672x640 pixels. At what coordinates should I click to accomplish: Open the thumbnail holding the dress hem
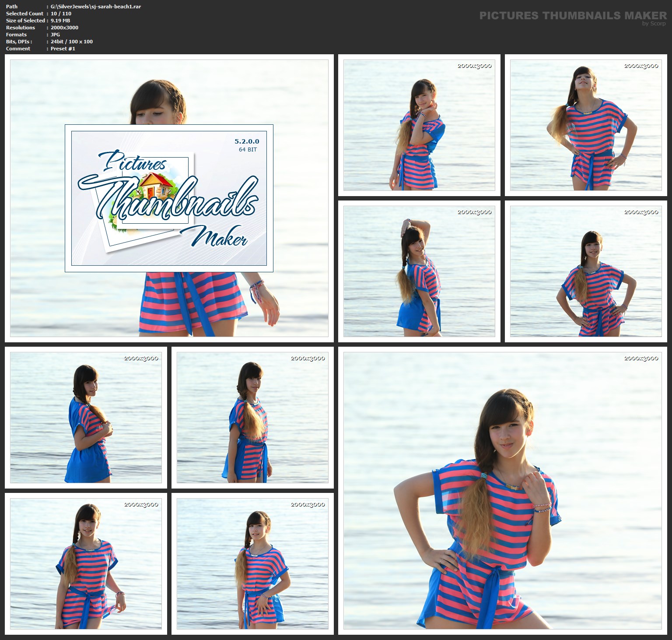coord(86,564)
